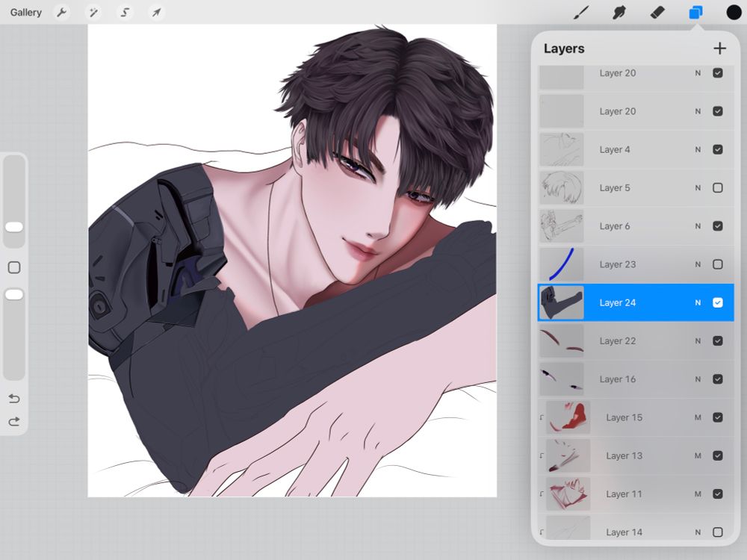Screen dimensions: 747x560
Task: Select the Eraser tool
Action: coord(657,13)
